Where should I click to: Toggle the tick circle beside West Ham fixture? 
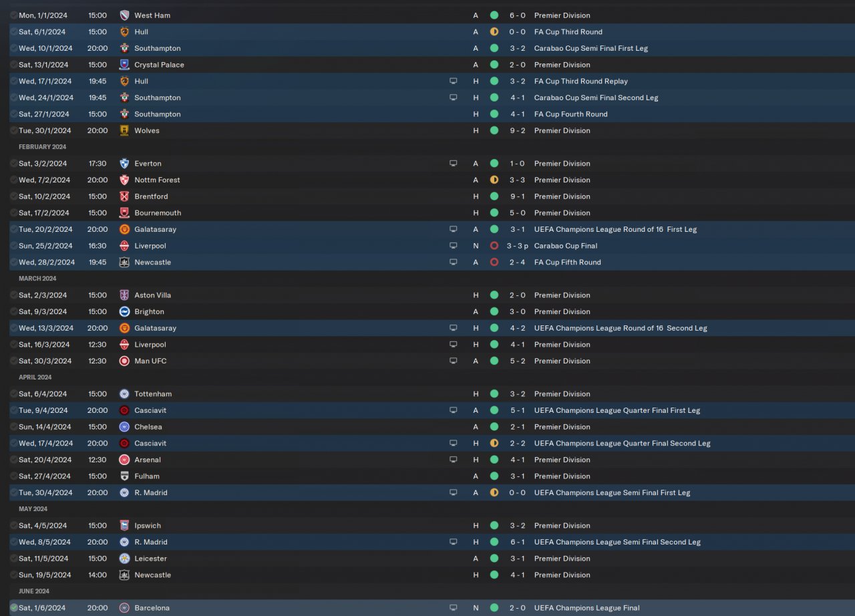14,15
